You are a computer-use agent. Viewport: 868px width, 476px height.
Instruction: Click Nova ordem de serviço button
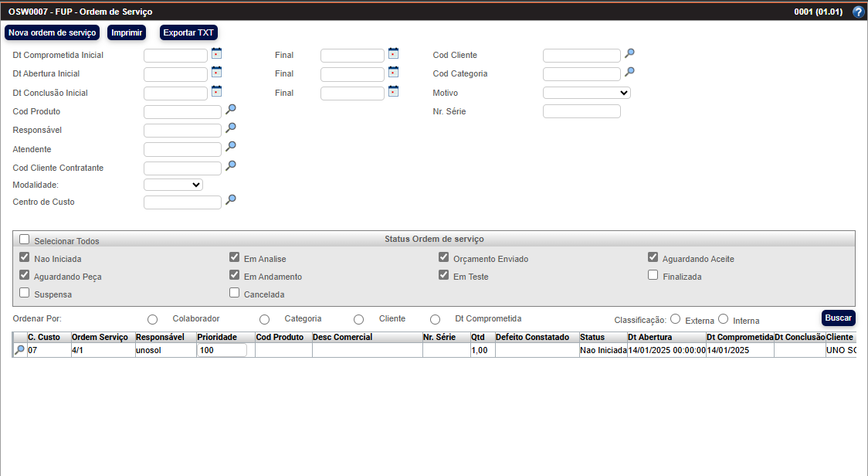pyautogui.click(x=52, y=32)
